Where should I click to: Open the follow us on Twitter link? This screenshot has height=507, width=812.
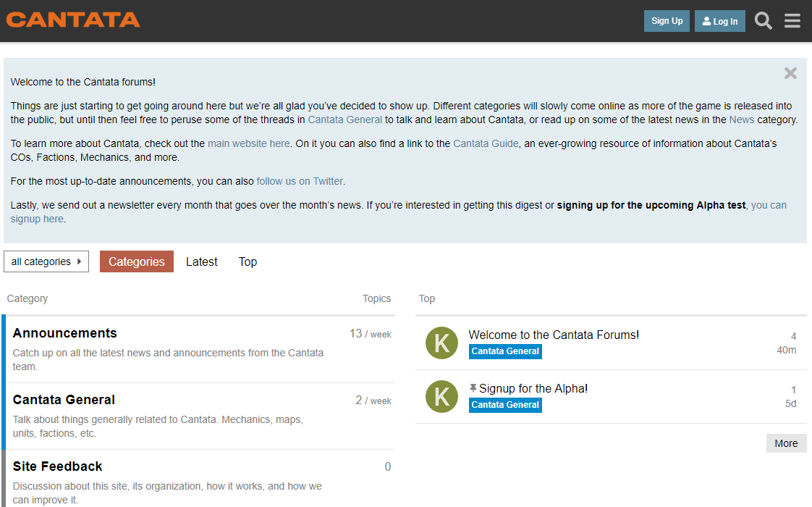300,182
